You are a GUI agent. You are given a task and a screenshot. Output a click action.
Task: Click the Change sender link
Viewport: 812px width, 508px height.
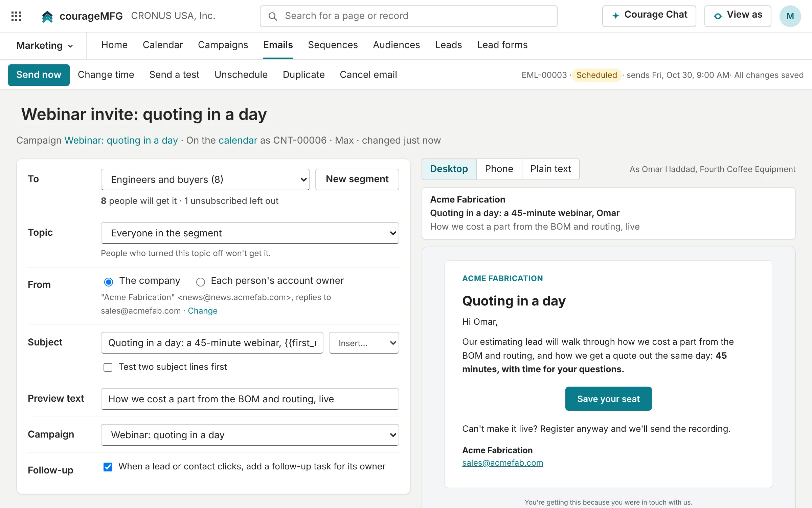tap(203, 311)
